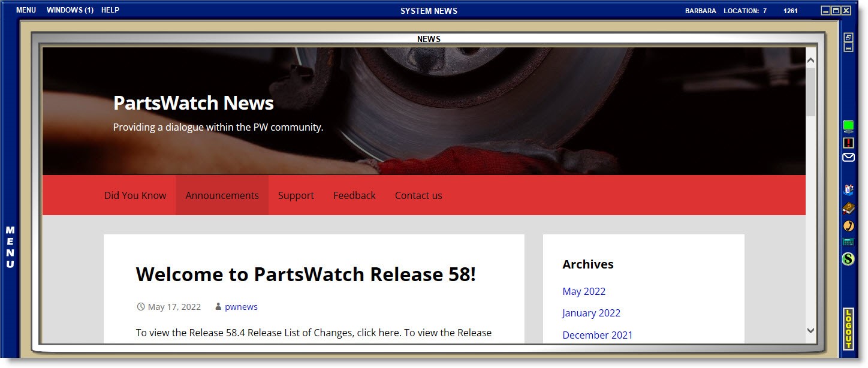Minimize the inner News window
868x368 pixels.
[848, 47]
